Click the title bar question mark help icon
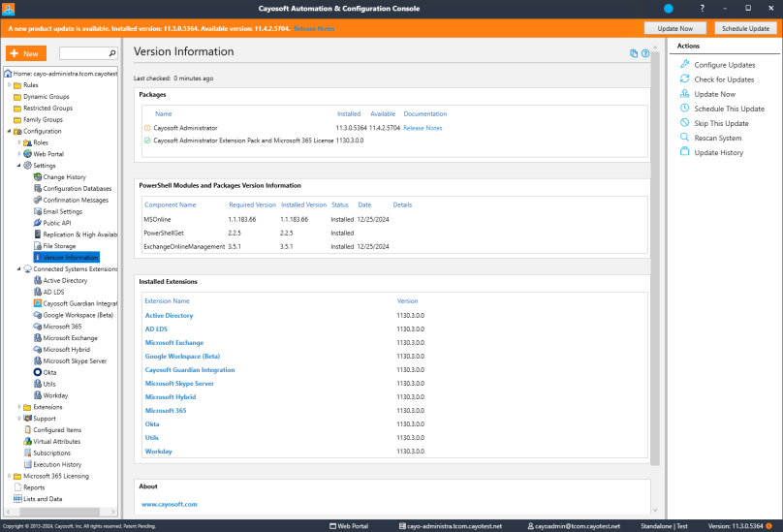This screenshot has height=532, width=783. [703, 8]
